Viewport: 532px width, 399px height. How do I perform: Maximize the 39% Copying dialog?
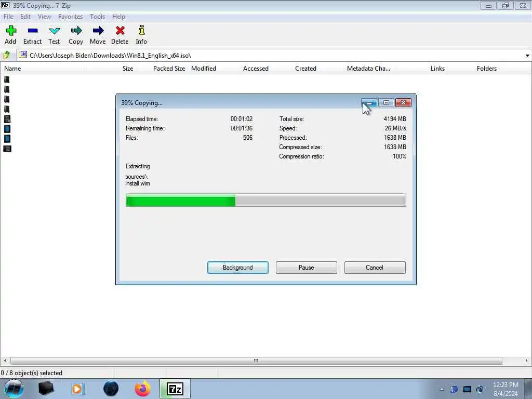386,103
